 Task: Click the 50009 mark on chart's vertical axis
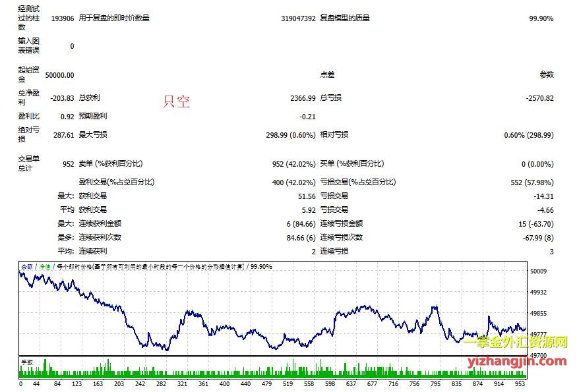(538, 271)
